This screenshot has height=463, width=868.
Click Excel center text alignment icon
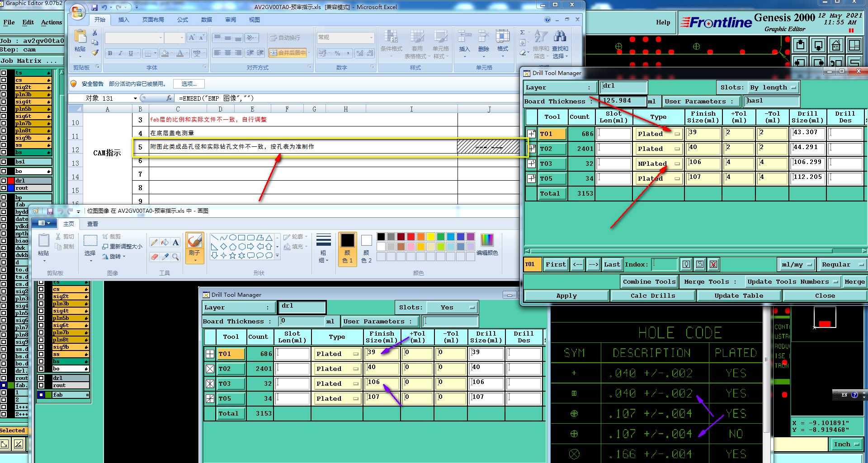(228, 53)
